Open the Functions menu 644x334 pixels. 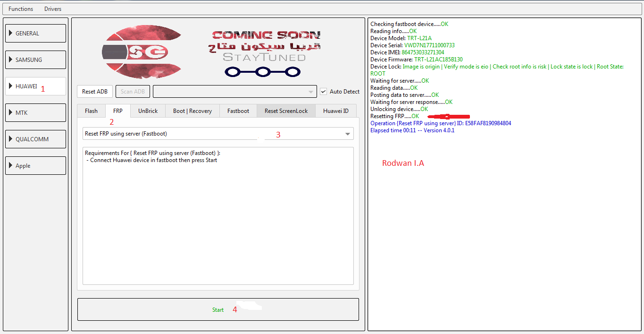tap(21, 9)
